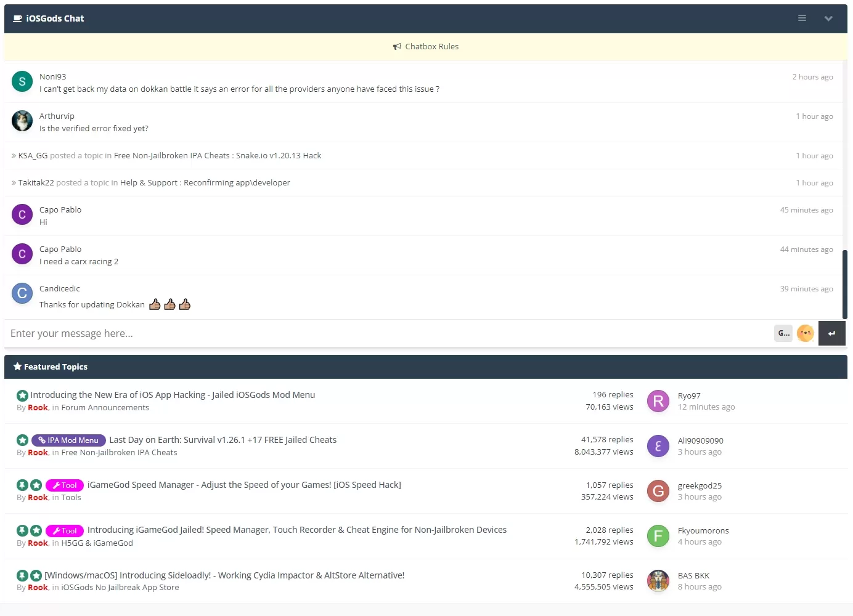Viewport: 853px width, 616px height.
Task: Open the iOSGods Chat hamburger menu
Action: (802, 18)
